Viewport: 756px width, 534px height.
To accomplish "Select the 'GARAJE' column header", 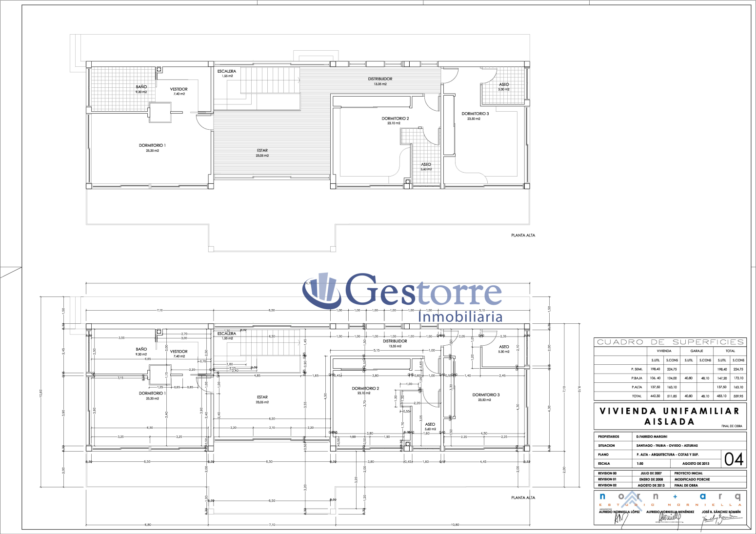I will click(696, 351).
